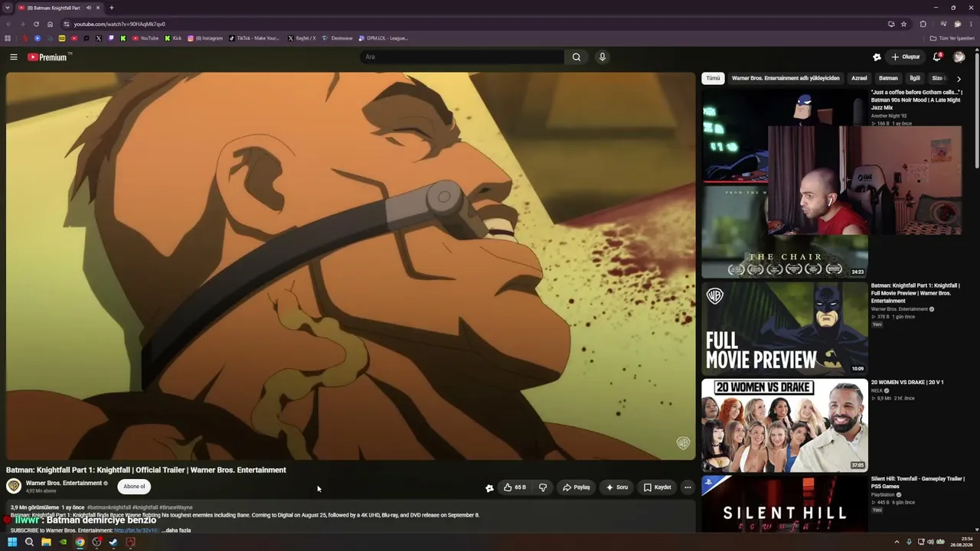Image resolution: width=980 pixels, height=551 pixels.
Task: Open the Silent Hill Townfall thumbnail
Action: [785, 503]
